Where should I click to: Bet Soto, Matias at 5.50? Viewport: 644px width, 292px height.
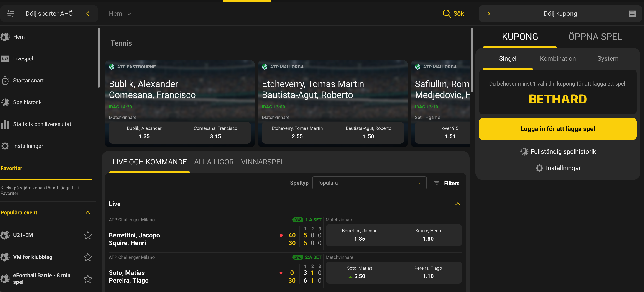(360, 272)
